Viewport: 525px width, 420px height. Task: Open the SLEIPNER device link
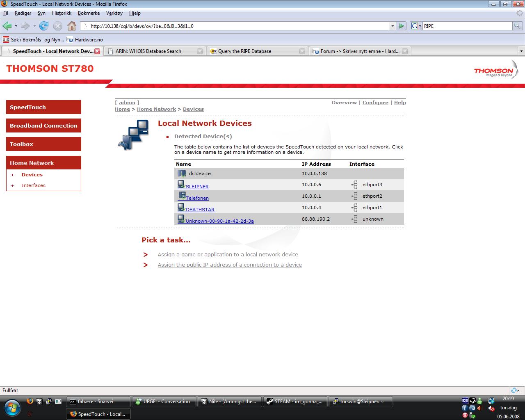point(197,187)
